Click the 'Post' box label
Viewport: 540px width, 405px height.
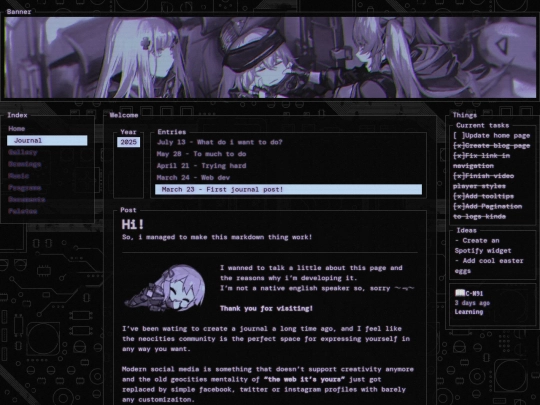pos(128,210)
